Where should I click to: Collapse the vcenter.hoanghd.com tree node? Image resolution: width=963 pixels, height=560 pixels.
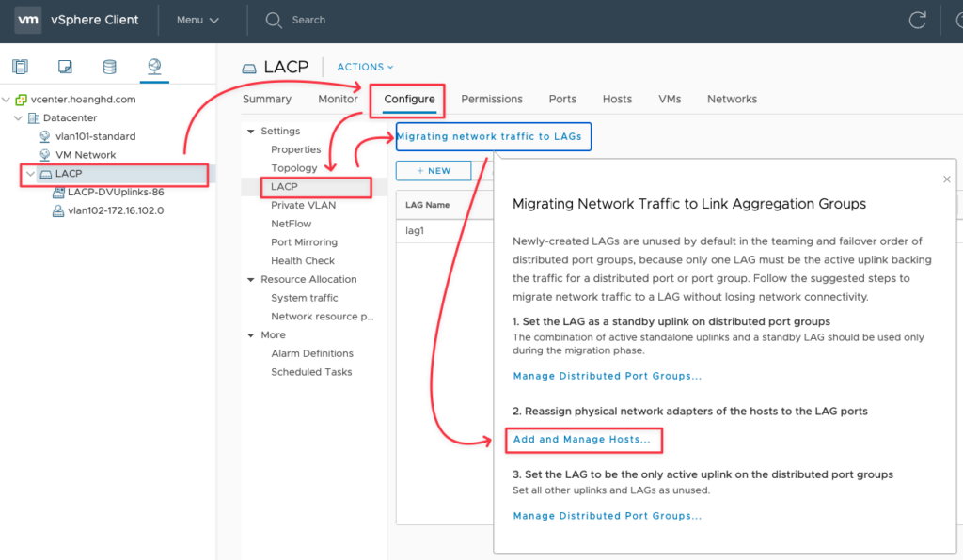point(7,100)
